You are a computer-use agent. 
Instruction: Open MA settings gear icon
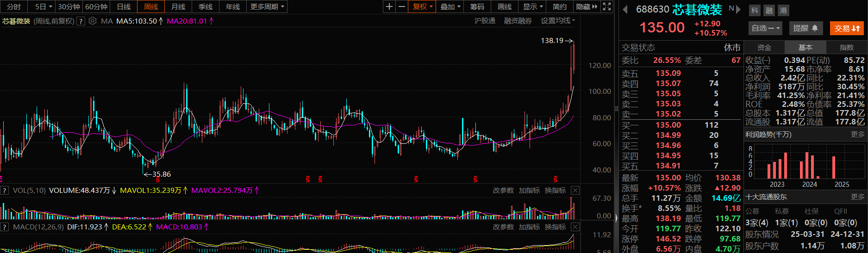pos(93,21)
